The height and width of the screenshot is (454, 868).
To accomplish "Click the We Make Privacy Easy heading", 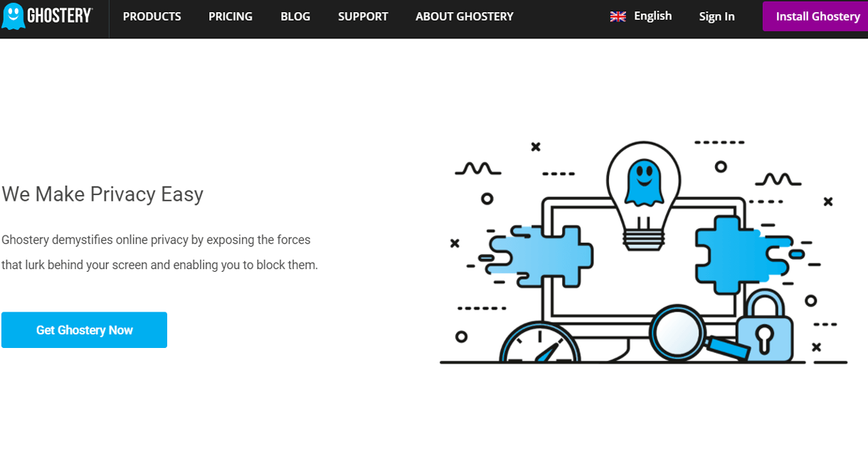I will pos(102,194).
